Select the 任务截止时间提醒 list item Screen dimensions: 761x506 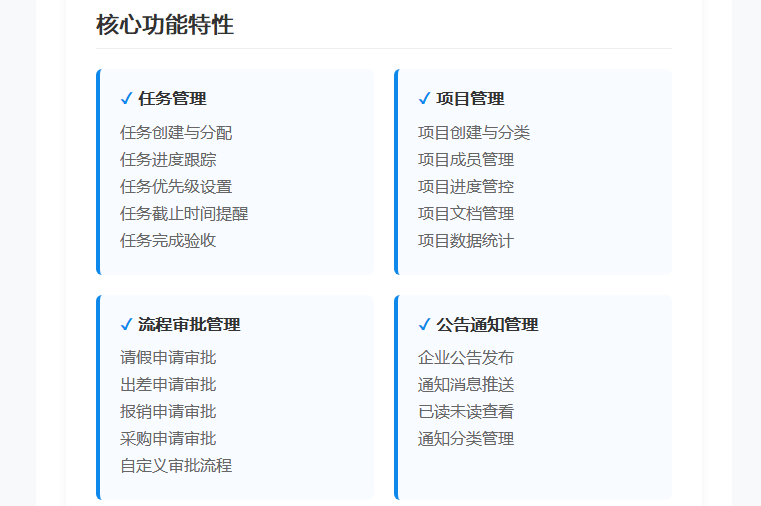click(184, 214)
